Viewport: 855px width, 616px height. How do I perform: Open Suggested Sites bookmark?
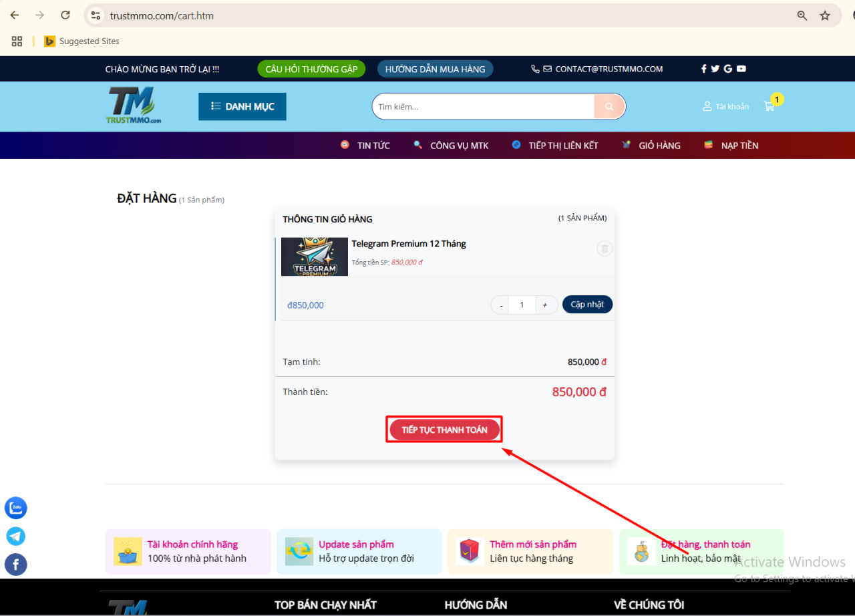pos(81,41)
